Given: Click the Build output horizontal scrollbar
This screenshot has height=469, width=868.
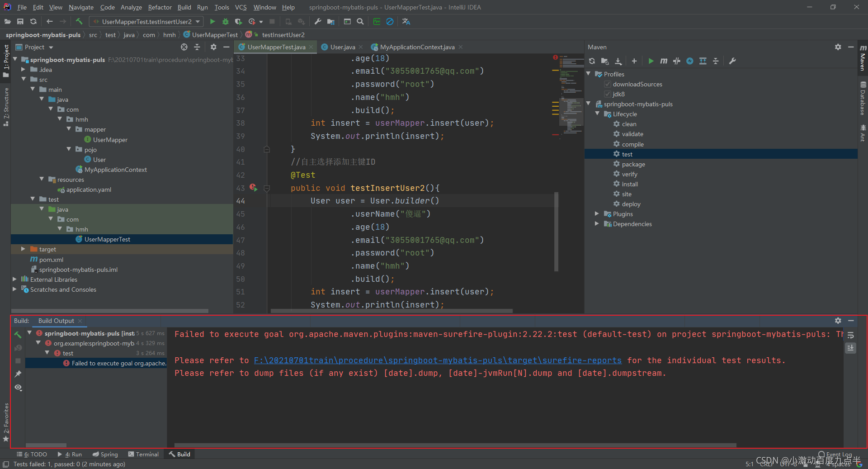Looking at the screenshot, I should point(455,445).
